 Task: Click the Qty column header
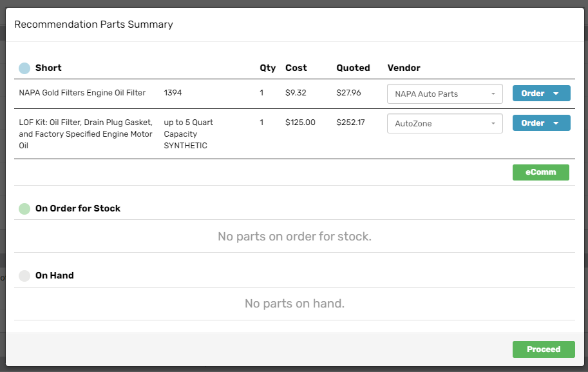(x=267, y=68)
